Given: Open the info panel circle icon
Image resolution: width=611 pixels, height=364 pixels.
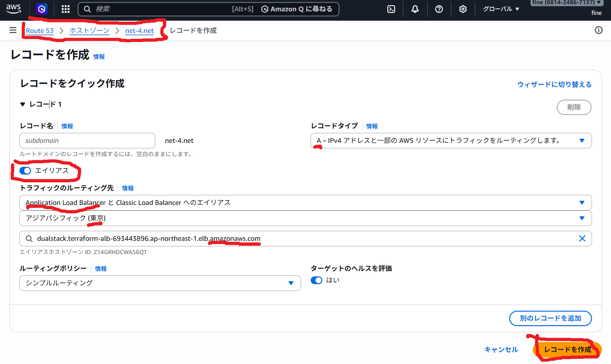Looking at the screenshot, I should click(x=599, y=30).
